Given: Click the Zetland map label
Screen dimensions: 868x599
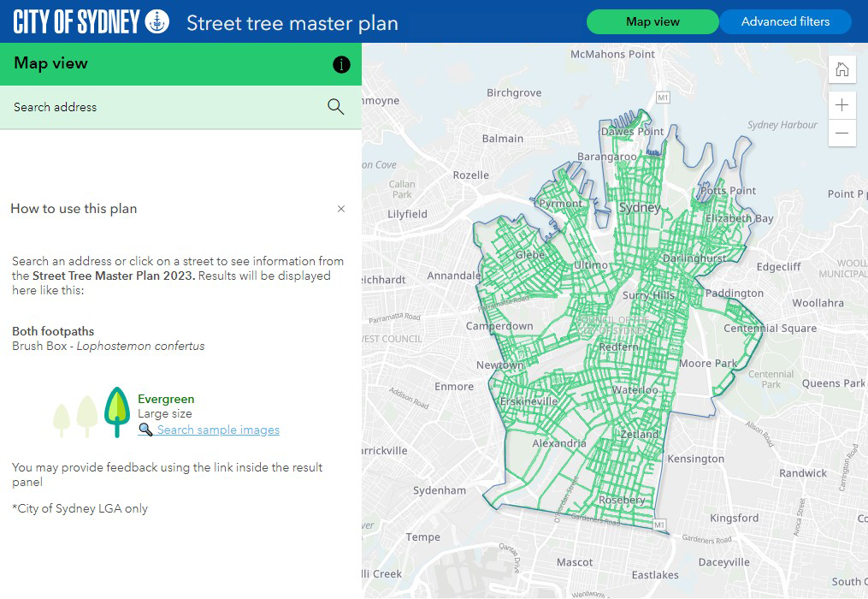Looking at the screenshot, I should (640, 435).
